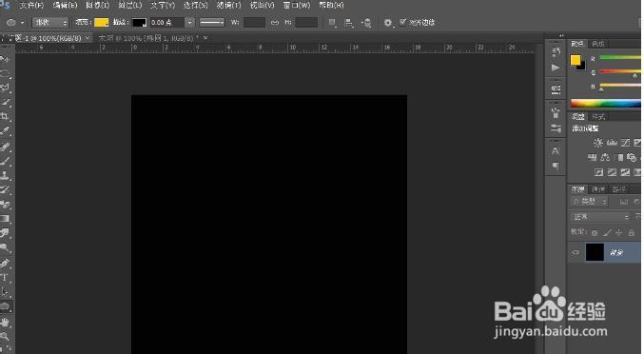Select the Hand tool
Screen dimensions: 644x354
(x=5, y=323)
